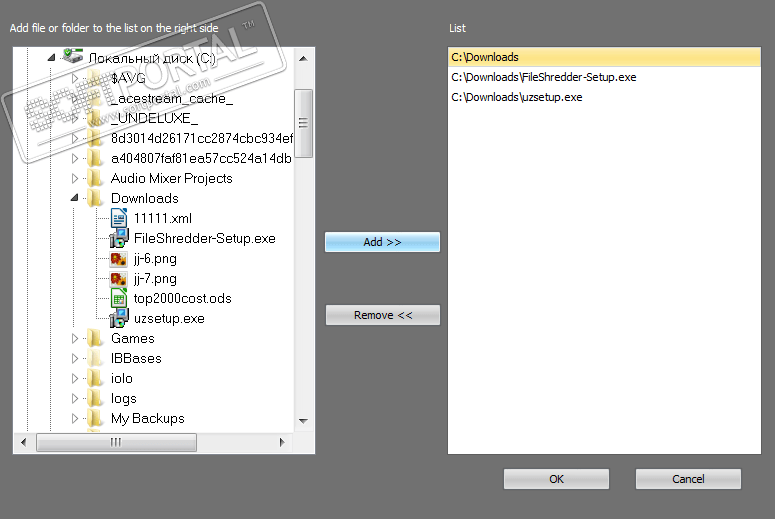Click the FileShredder-Setup.exe installer icon
The image size is (775, 519).
click(x=119, y=238)
